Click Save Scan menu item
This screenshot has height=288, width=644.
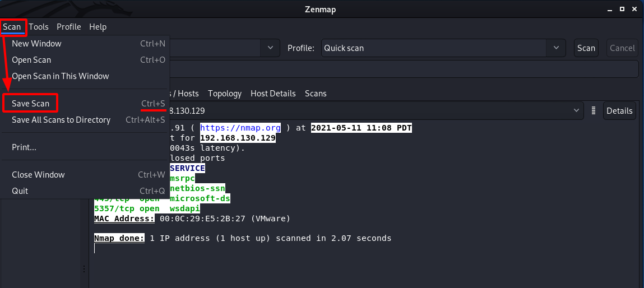click(85, 104)
